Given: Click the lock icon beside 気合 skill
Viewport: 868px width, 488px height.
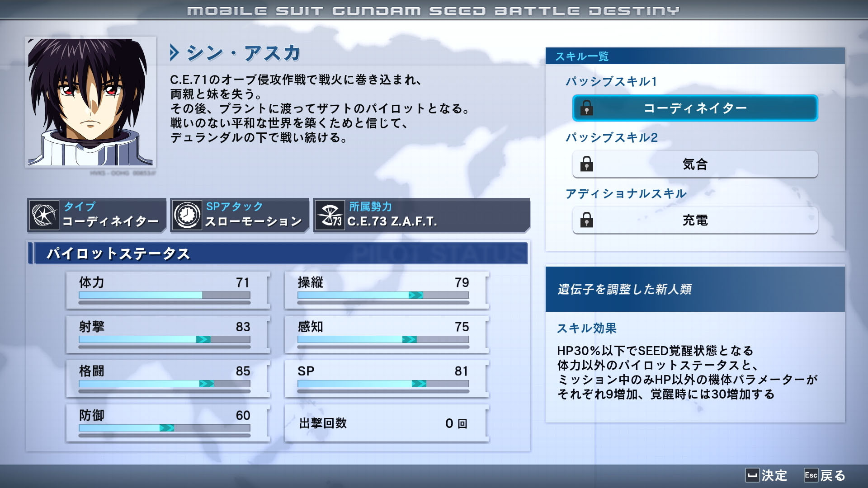Looking at the screenshot, I should tap(586, 164).
